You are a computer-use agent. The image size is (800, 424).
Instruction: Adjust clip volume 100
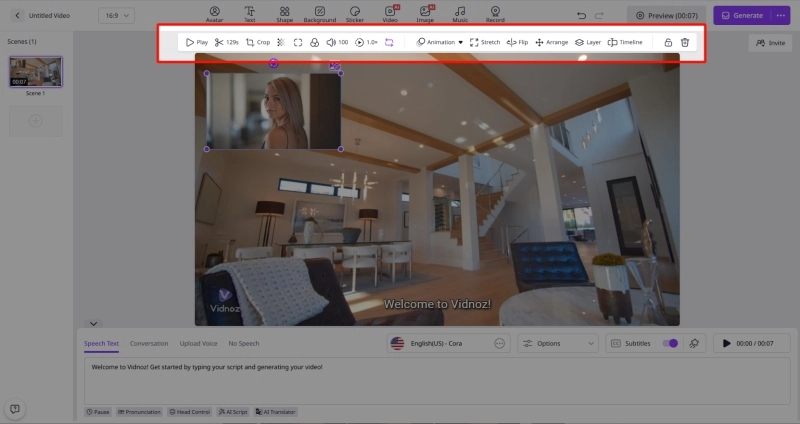(x=337, y=42)
